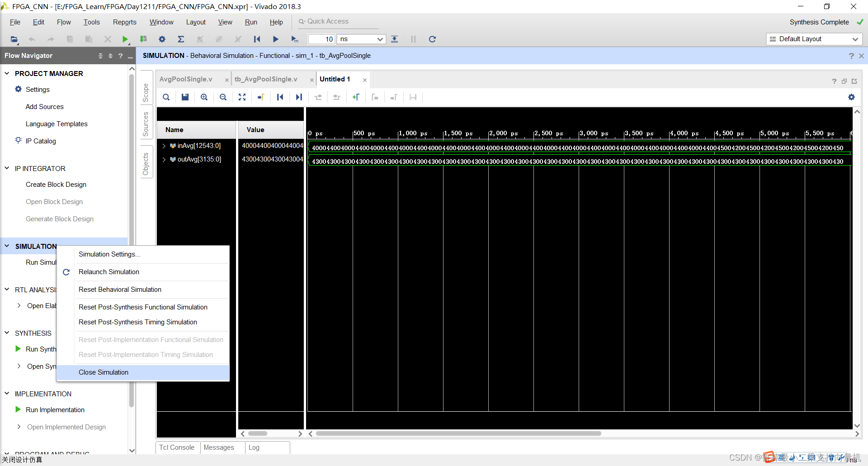Click Run for specified time icon
The width and height of the screenshot is (868, 466).
(294, 39)
